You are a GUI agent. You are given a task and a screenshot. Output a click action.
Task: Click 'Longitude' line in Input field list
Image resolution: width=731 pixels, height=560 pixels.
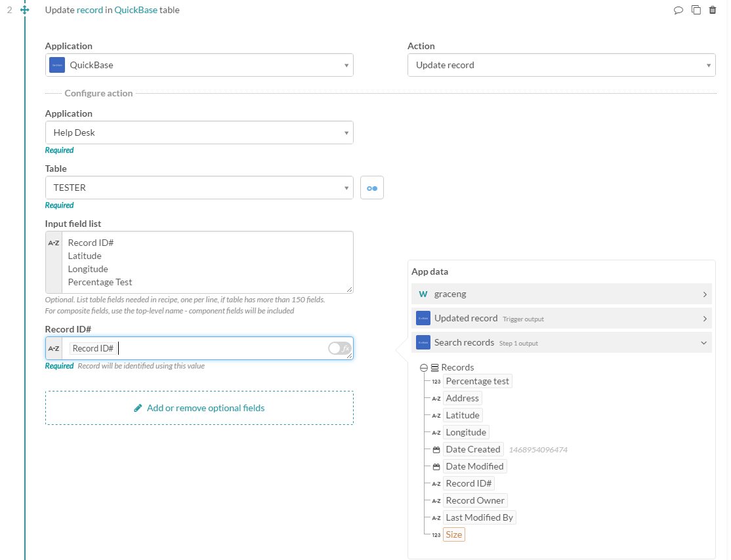88,270
